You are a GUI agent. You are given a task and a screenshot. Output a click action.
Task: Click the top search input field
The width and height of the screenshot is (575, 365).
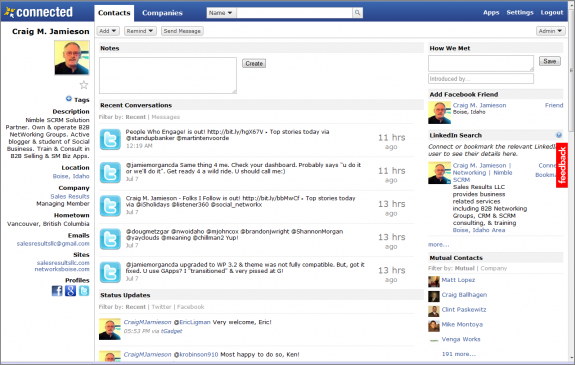click(294, 13)
